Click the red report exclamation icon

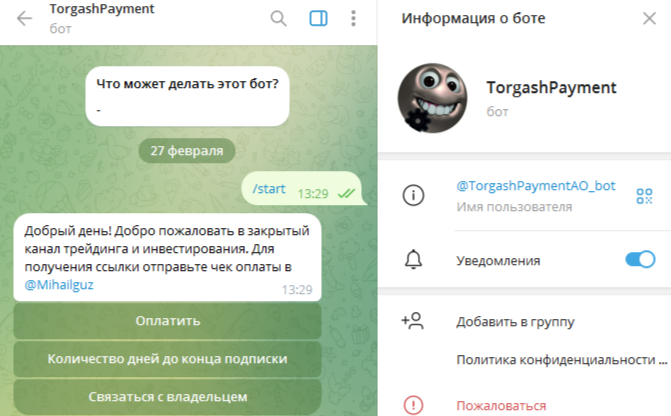click(413, 405)
